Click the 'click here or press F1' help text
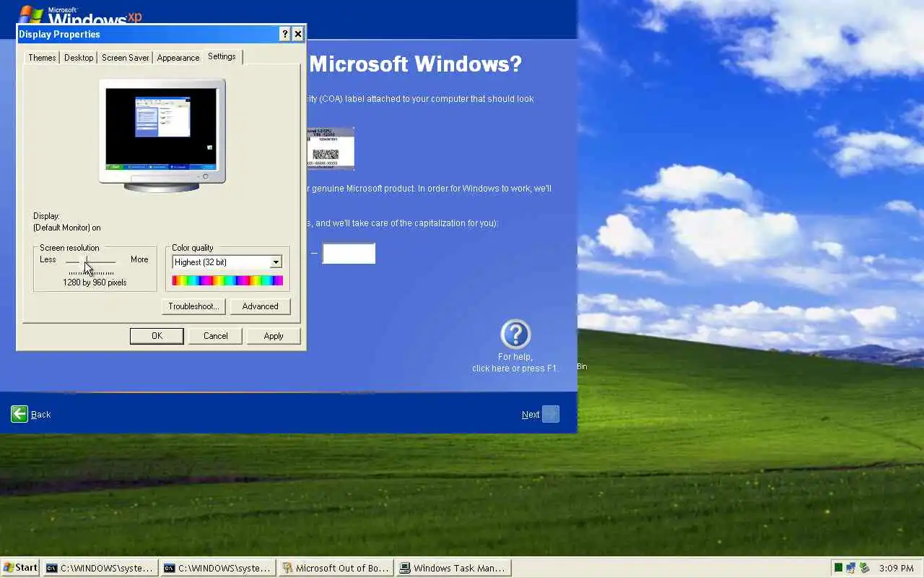924x578 pixels. [x=515, y=368]
